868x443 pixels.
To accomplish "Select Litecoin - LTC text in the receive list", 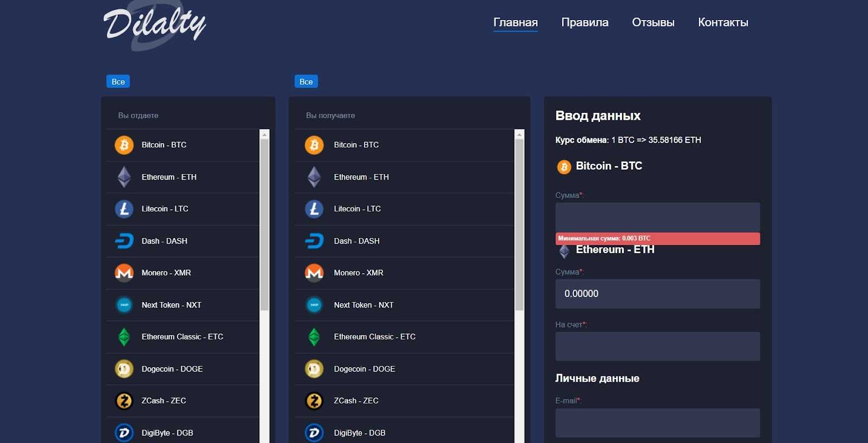I will pos(358,209).
